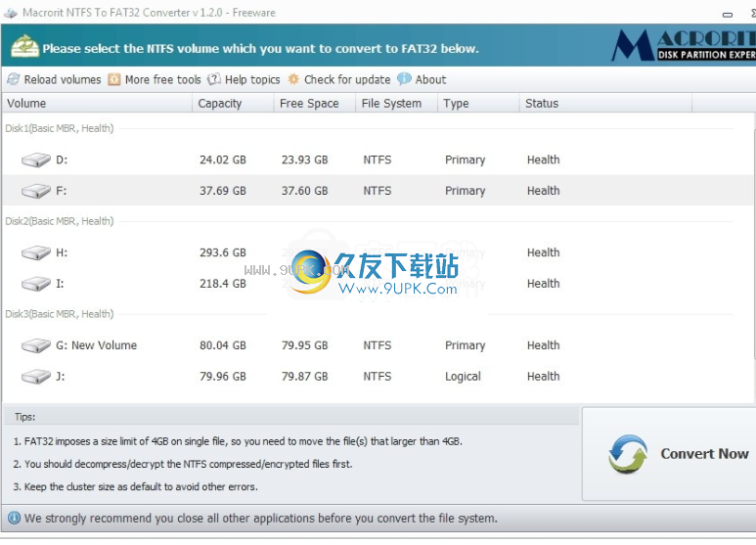Click Health status in I: row

(544, 283)
